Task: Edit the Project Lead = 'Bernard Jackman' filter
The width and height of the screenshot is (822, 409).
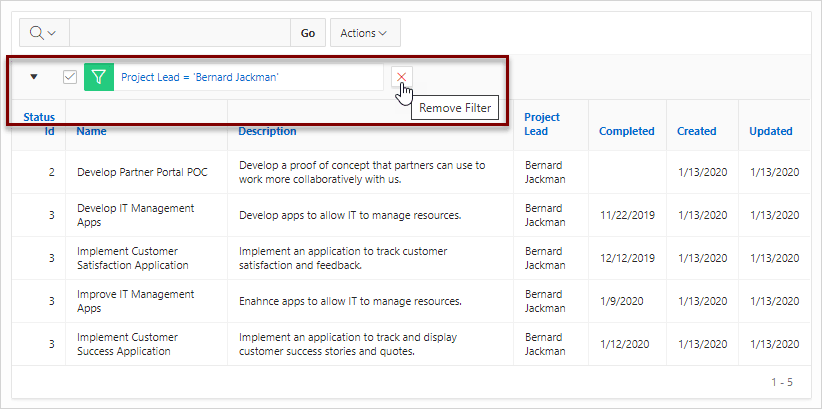Action: [x=200, y=77]
